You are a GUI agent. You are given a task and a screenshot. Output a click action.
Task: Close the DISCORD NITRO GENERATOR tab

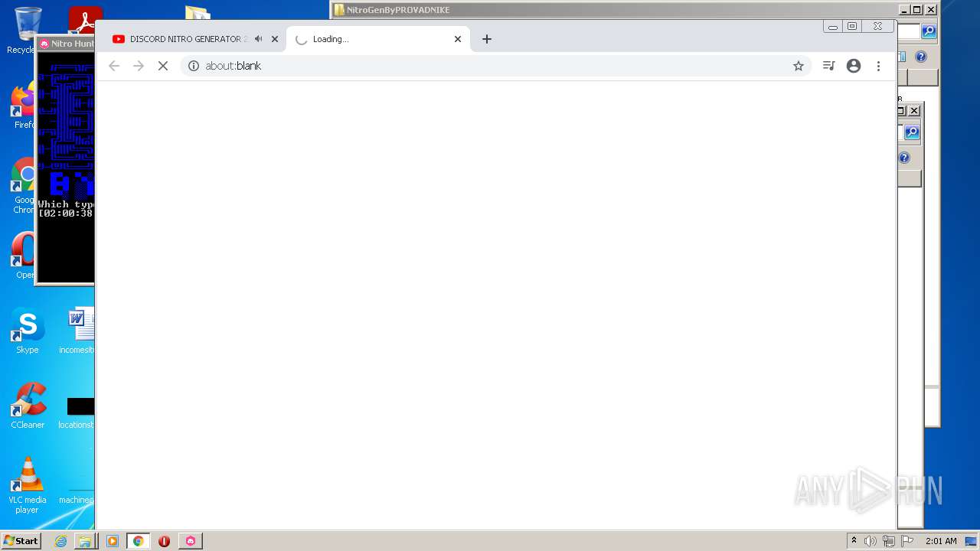click(x=275, y=39)
